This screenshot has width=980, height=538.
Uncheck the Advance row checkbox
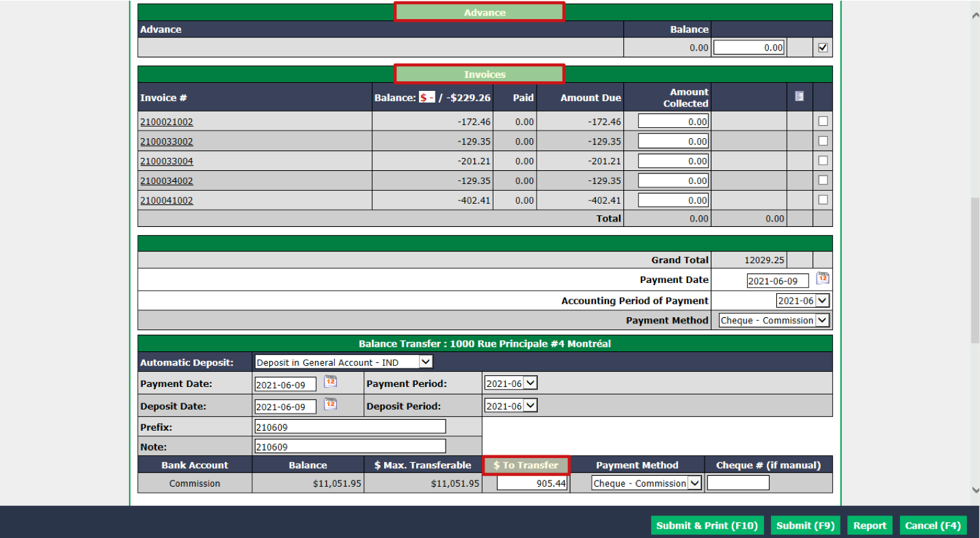[823, 48]
